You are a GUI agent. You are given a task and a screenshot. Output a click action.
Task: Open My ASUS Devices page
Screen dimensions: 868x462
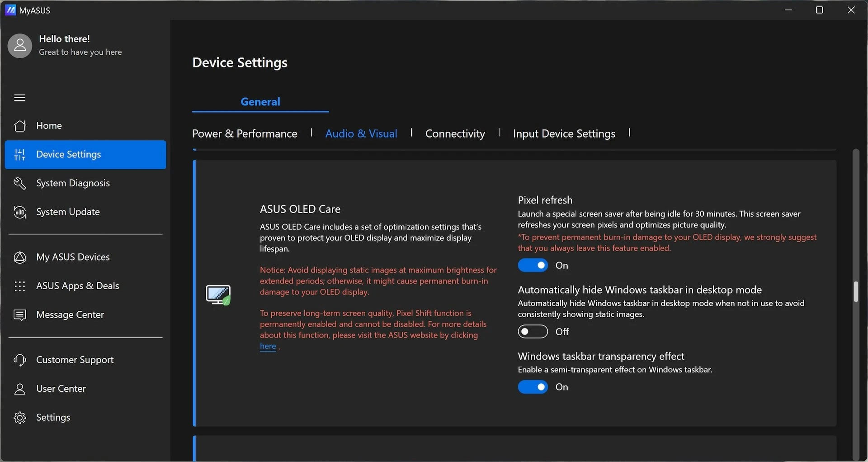(85, 257)
